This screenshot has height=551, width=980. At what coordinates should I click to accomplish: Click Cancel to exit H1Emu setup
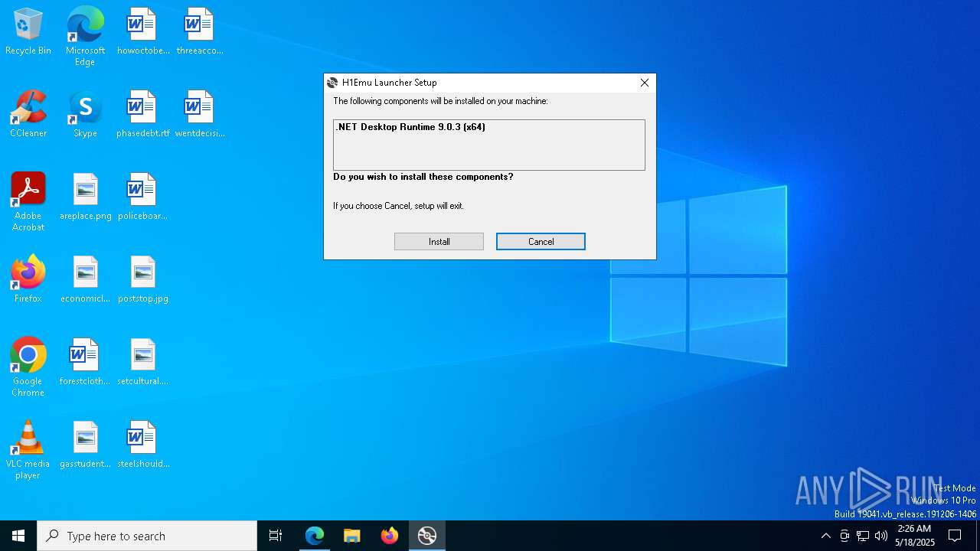click(541, 241)
